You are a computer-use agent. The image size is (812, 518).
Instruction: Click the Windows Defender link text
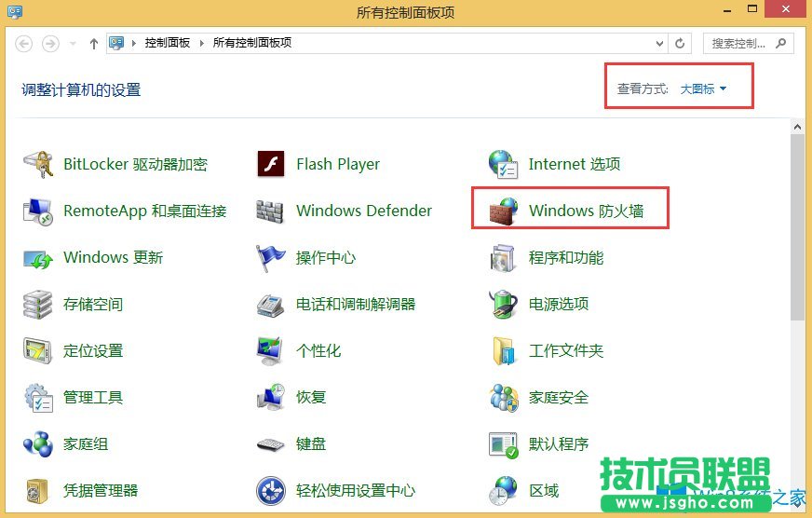[364, 211]
